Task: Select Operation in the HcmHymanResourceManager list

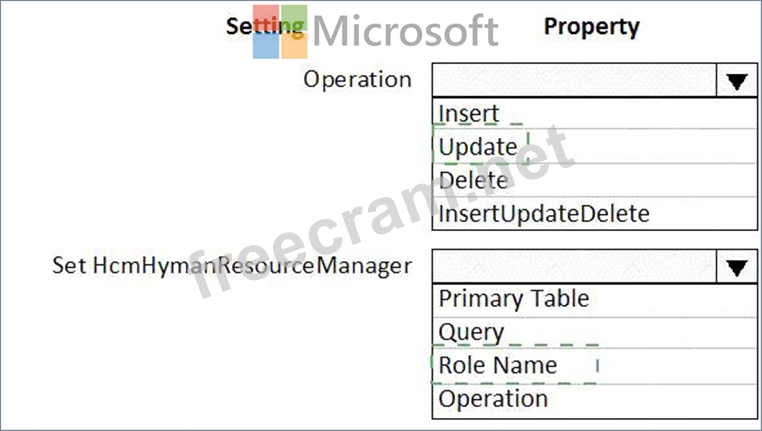Action: (x=494, y=398)
